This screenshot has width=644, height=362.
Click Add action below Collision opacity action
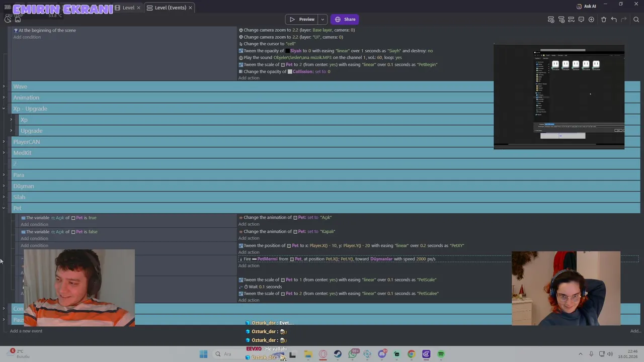point(249,78)
